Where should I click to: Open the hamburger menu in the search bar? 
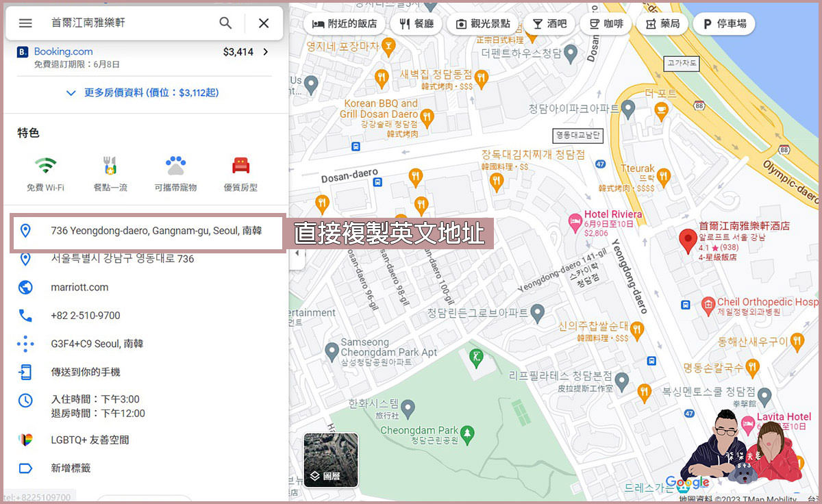tap(25, 23)
